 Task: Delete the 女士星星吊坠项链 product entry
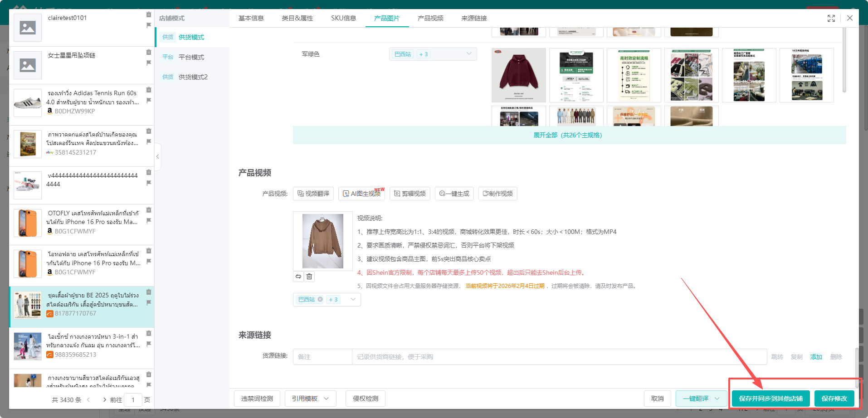click(149, 52)
